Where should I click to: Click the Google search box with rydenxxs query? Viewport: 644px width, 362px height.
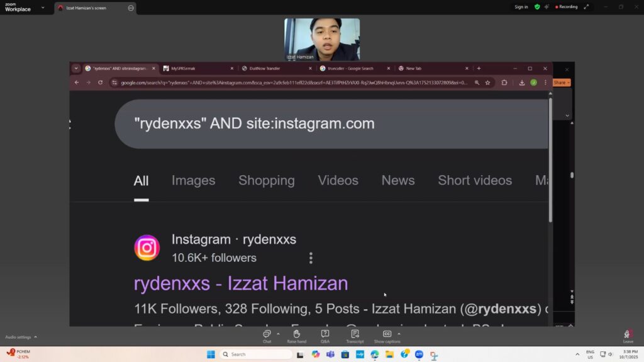point(331,124)
